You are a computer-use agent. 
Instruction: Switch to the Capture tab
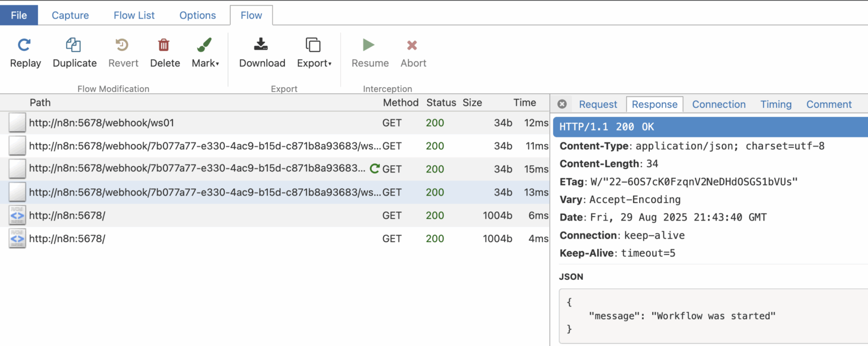click(70, 15)
